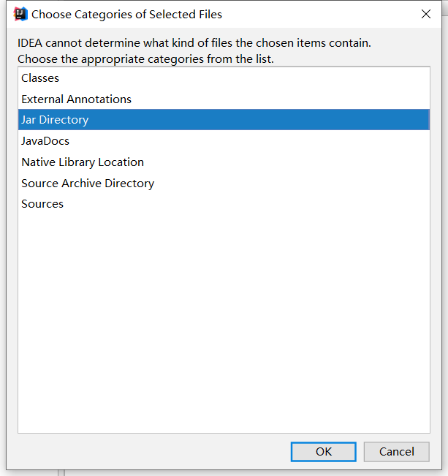Screen dimensions: 448x476
Task: Select the highlighted Jar Directory entry
Action: pyautogui.click(x=55, y=120)
